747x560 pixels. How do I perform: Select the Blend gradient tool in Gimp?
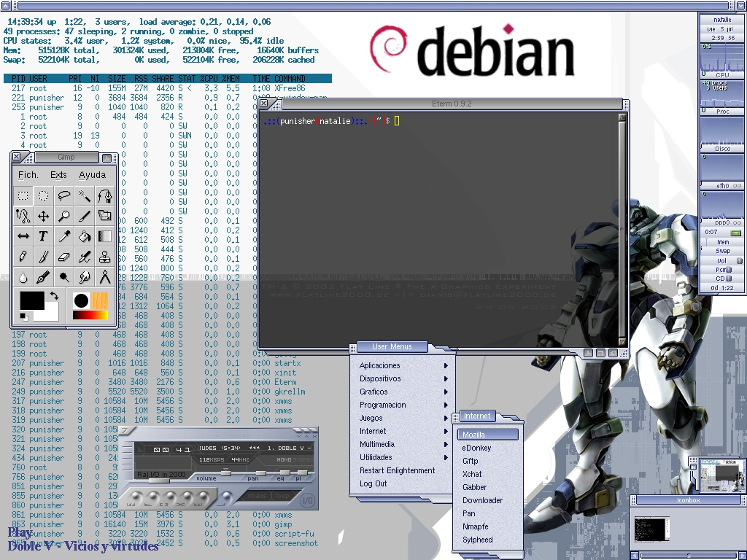coord(105,236)
